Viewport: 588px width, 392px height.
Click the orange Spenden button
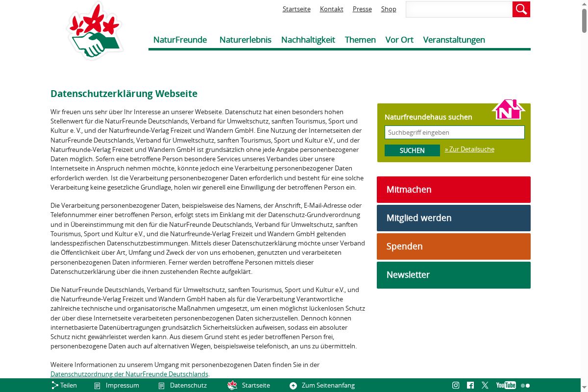click(454, 246)
